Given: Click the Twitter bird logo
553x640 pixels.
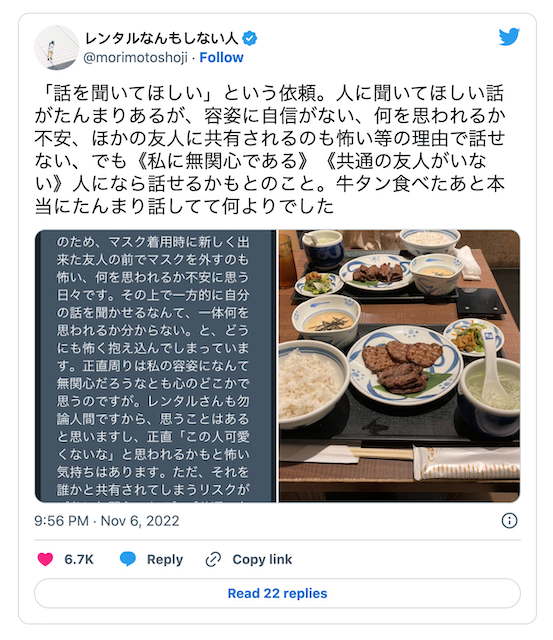Looking at the screenshot, I should [x=509, y=37].
